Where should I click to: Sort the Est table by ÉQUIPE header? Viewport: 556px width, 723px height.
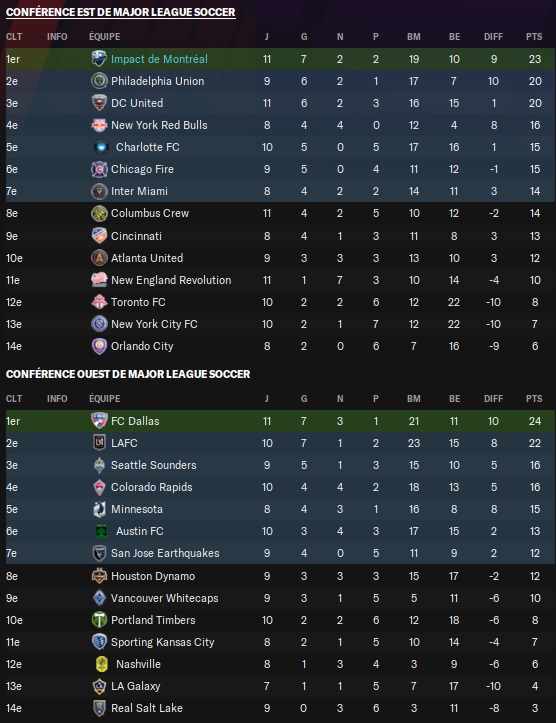tap(105, 36)
